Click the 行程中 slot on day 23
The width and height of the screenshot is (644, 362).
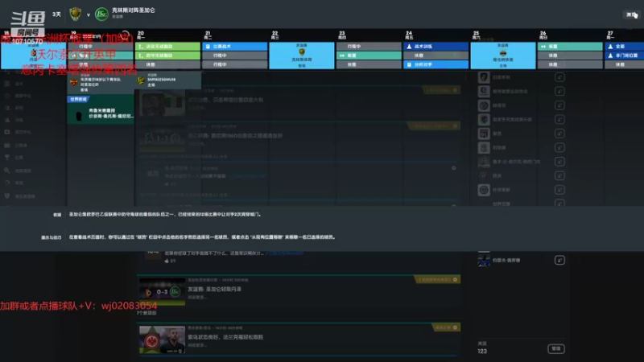tap(369, 47)
